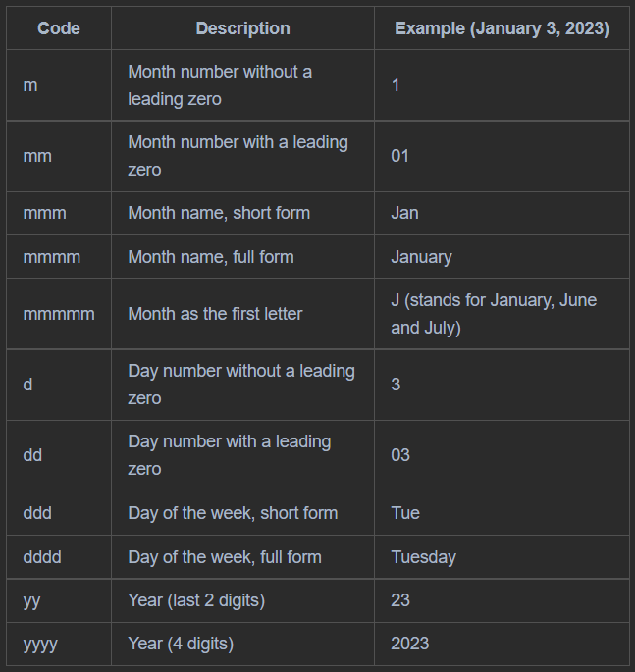Select the "Month as the first letter" cell
635x672 pixels.
point(215,314)
